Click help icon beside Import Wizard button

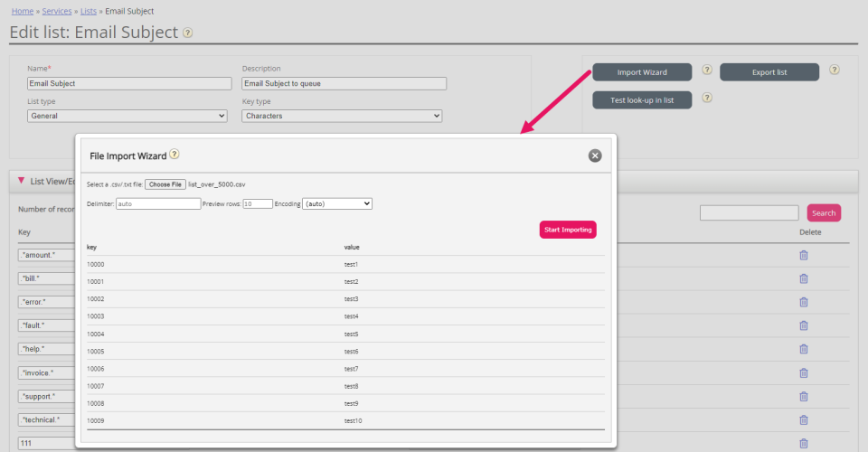point(707,71)
